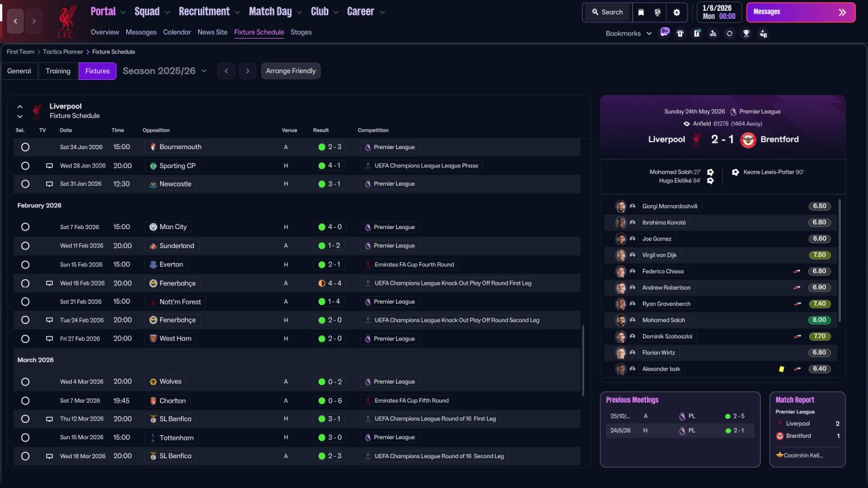Click the fixture list vertical scrollbar
This screenshot has width=868, height=488.
point(583,362)
